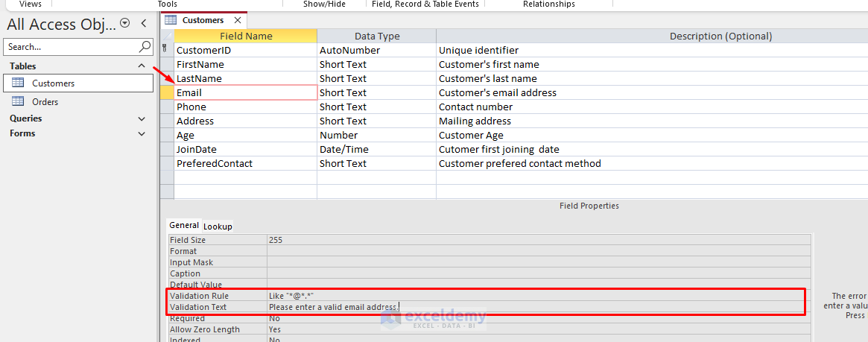Viewport: 868px width, 342px height.
Task: Select the Age field name cell
Action: coord(246,135)
